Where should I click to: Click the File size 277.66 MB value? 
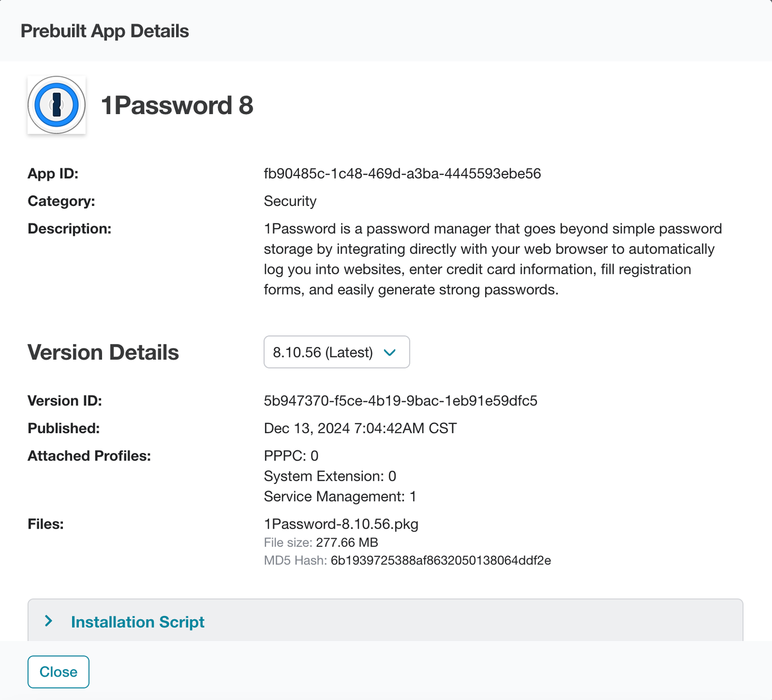[347, 543]
